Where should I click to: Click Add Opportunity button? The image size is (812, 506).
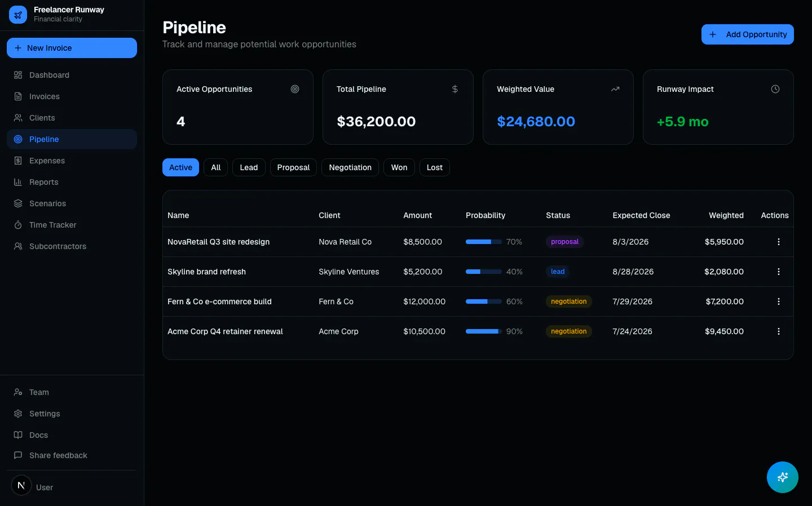[748, 34]
